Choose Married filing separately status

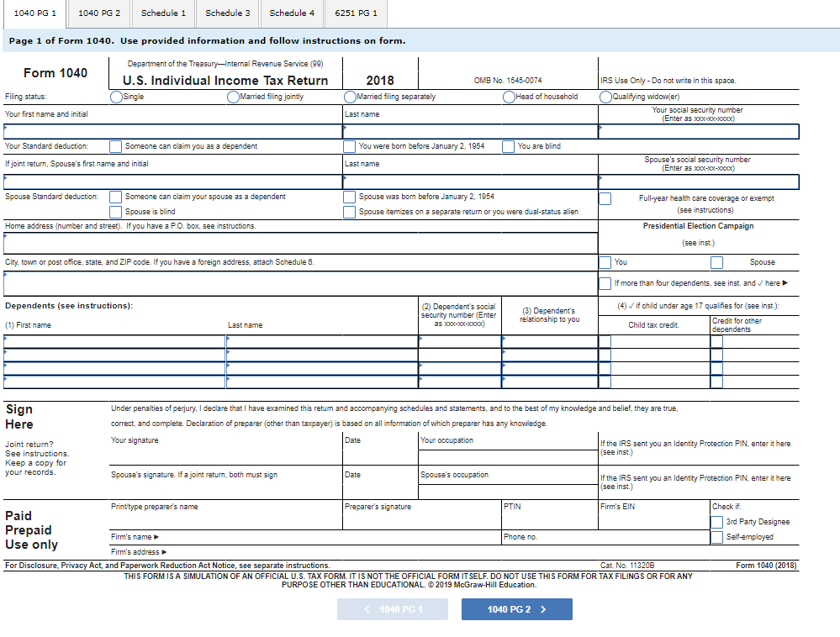pos(350,97)
